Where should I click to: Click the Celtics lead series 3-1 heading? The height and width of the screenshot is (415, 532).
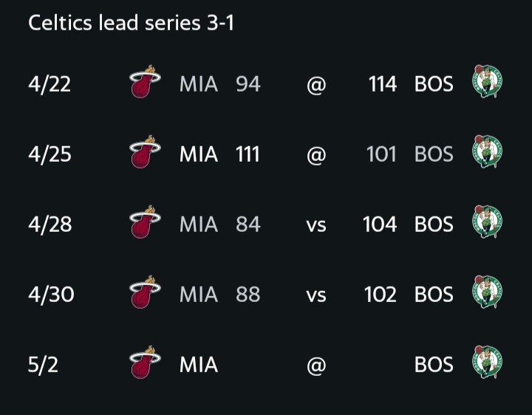132,23
